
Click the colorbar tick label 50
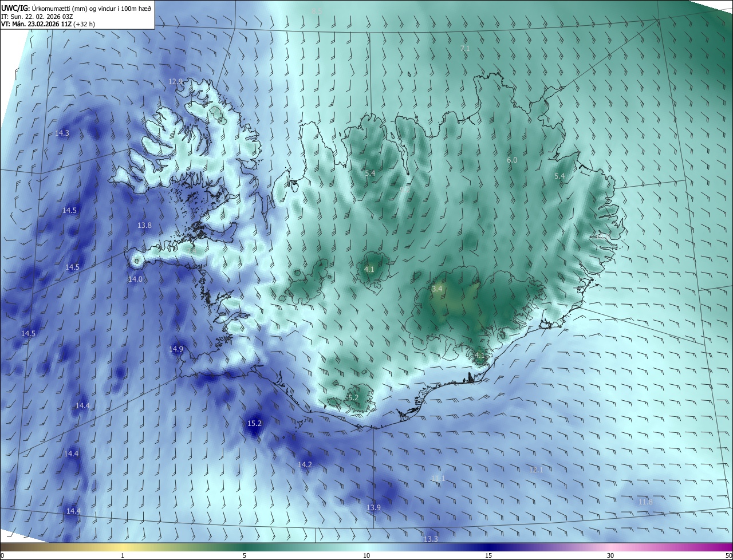pyautogui.click(x=728, y=556)
